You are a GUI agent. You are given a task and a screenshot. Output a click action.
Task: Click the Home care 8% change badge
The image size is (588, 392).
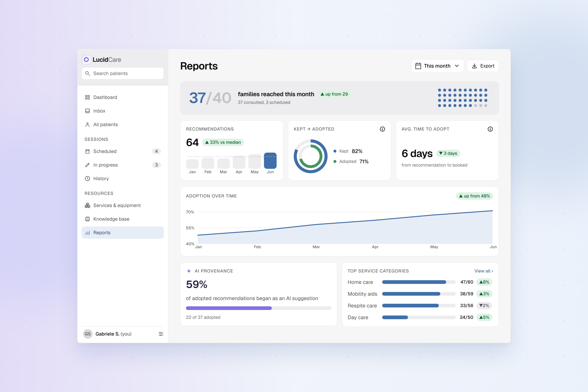tap(484, 282)
